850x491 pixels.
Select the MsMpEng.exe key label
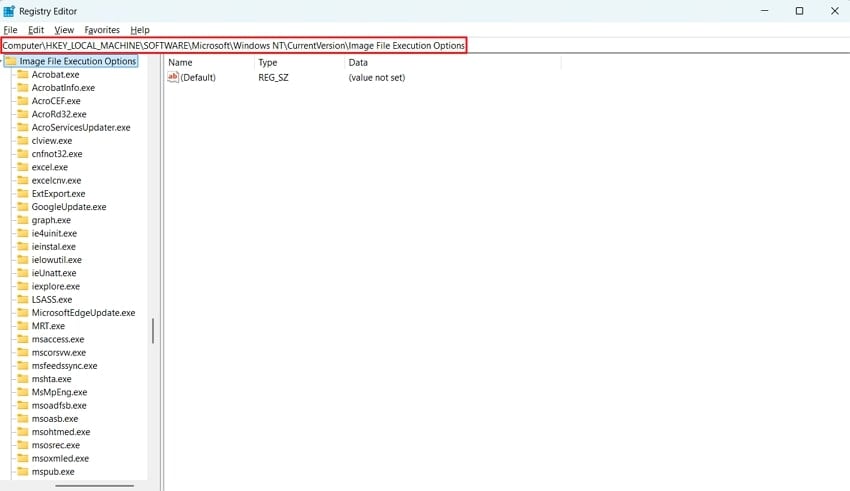coord(59,392)
